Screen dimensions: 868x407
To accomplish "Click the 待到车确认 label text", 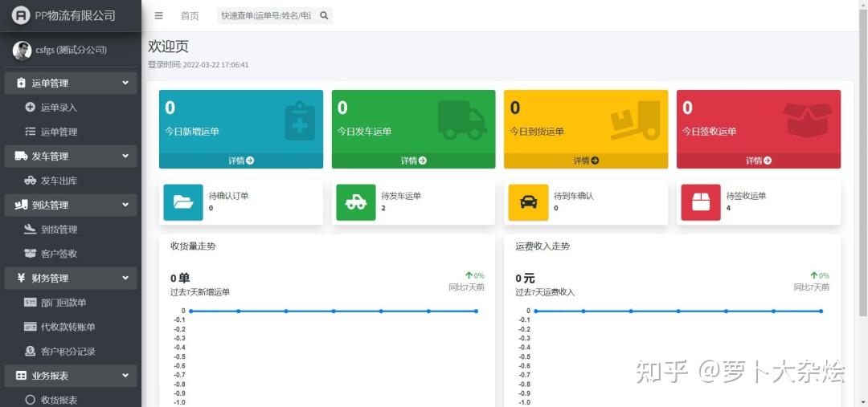I will coord(574,196).
